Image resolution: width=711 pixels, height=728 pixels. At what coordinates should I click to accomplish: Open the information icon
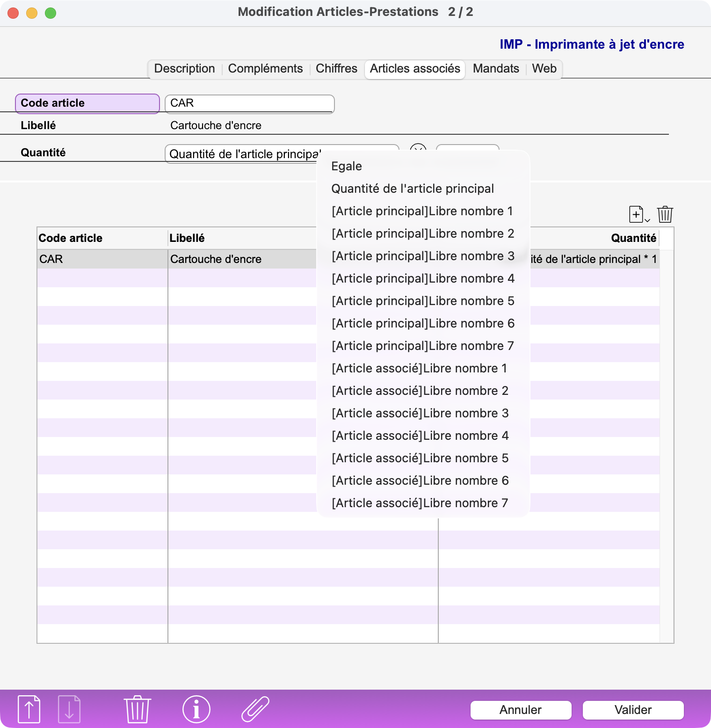point(196,709)
